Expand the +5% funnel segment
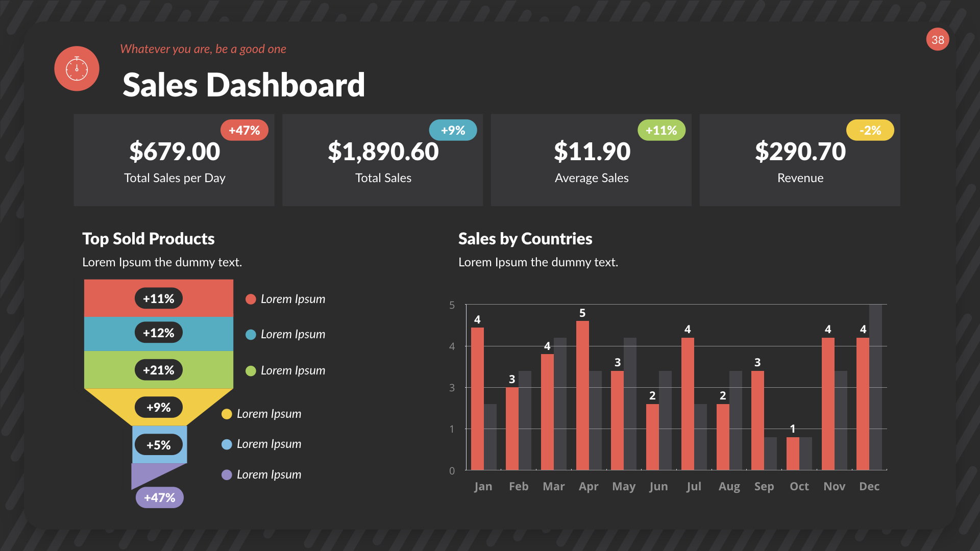Viewport: 980px width, 551px height. tap(159, 444)
